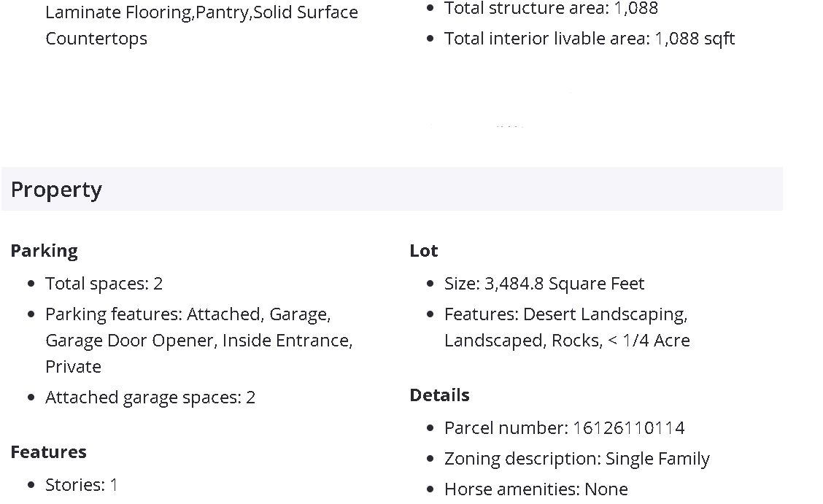Screen dimensions: 823x504
Task: Click the Features subsection heading
Action: (x=48, y=452)
